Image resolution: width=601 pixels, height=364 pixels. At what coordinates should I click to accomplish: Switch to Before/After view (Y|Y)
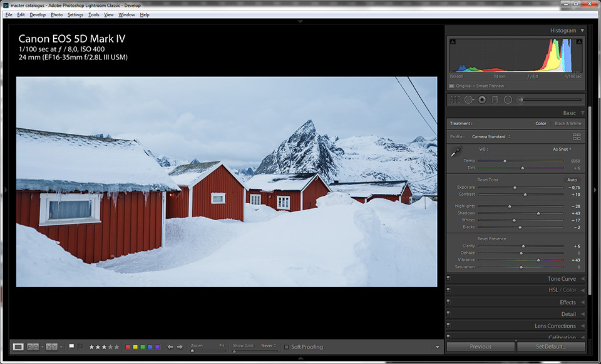tap(51, 346)
